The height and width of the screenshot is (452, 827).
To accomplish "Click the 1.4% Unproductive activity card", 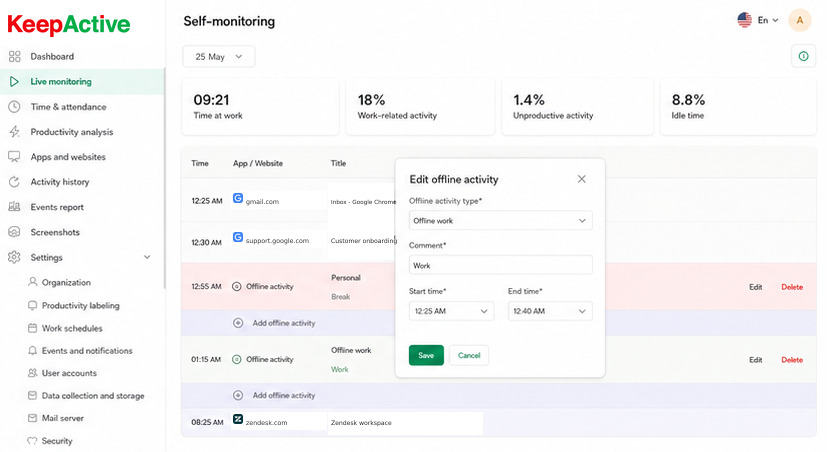I will [578, 107].
